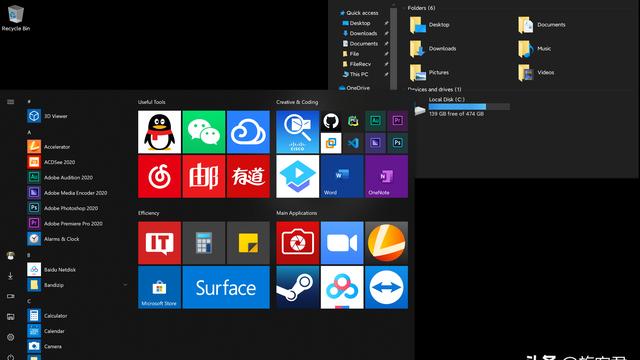Viewport: 640px width, 360px height.
Task: Open the Recycle Bin desktop icon
Action: [x=16, y=18]
